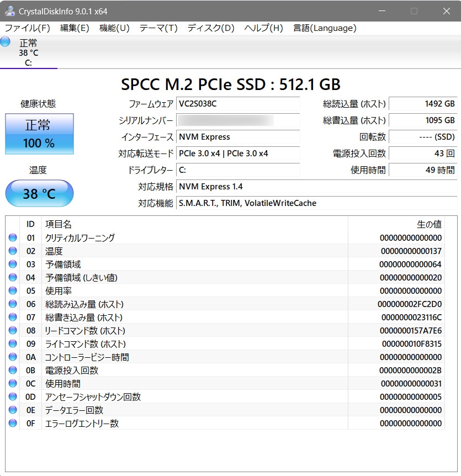461x476 pixels.
Task: Click the drive letter field C:
Action: [x=238, y=170]
